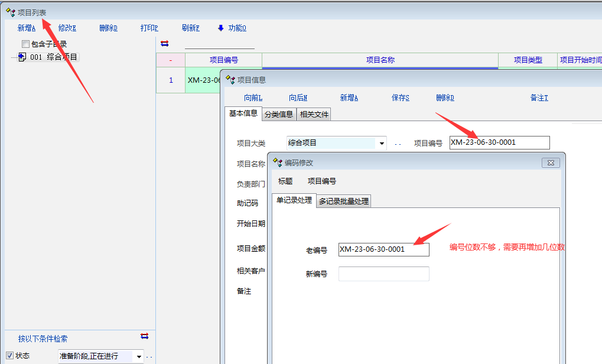Click the swap arrows icon in search panel
Image resolution: width=602 pixels, height=364 pixels.
pyautogui.click(x=145, y=336)
